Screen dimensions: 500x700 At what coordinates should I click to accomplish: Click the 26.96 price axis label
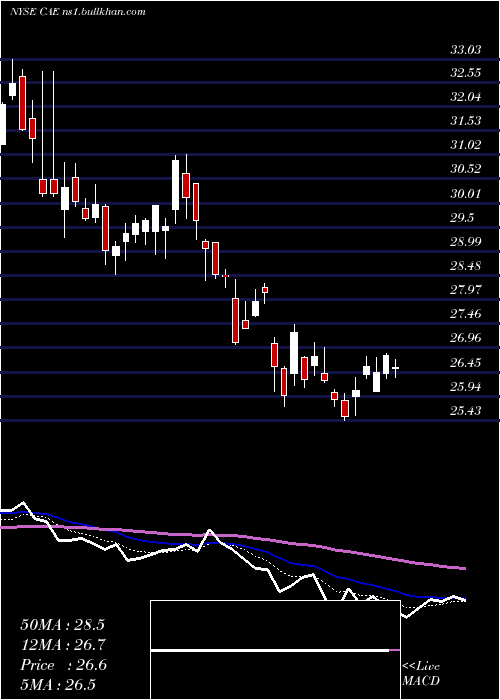point(466,338)
